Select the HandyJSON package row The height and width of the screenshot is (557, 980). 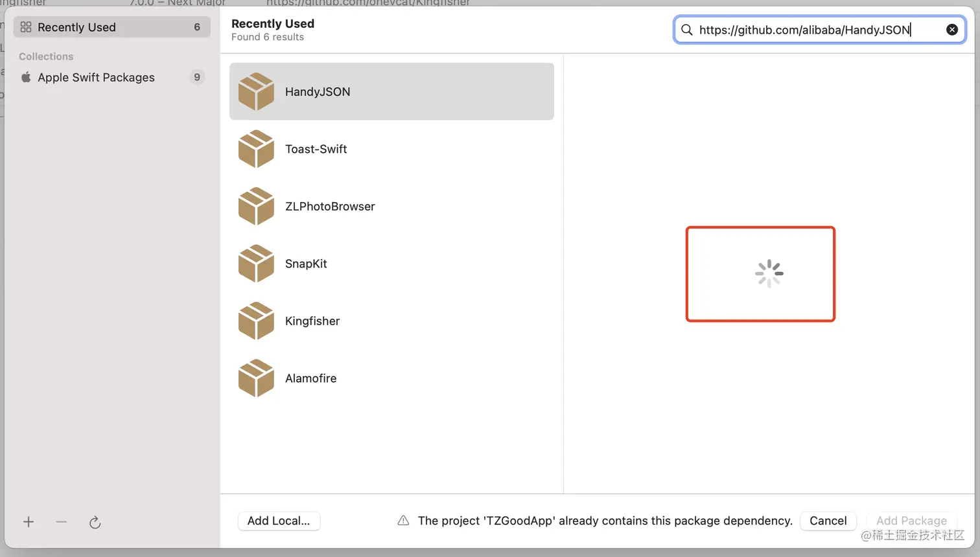(x=391, y=91)
